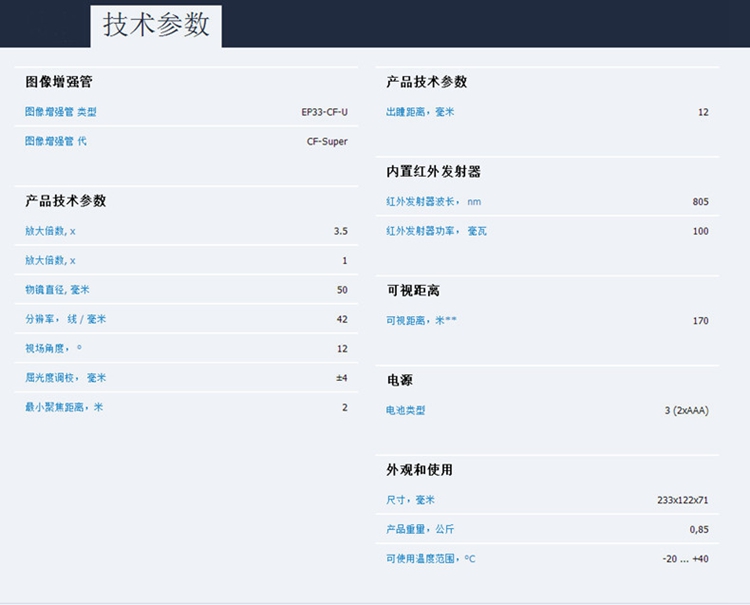This screenshot has height=605, width=750.
Task: Select the 可使用温度范围 label
Action: (x=431, y=559)
